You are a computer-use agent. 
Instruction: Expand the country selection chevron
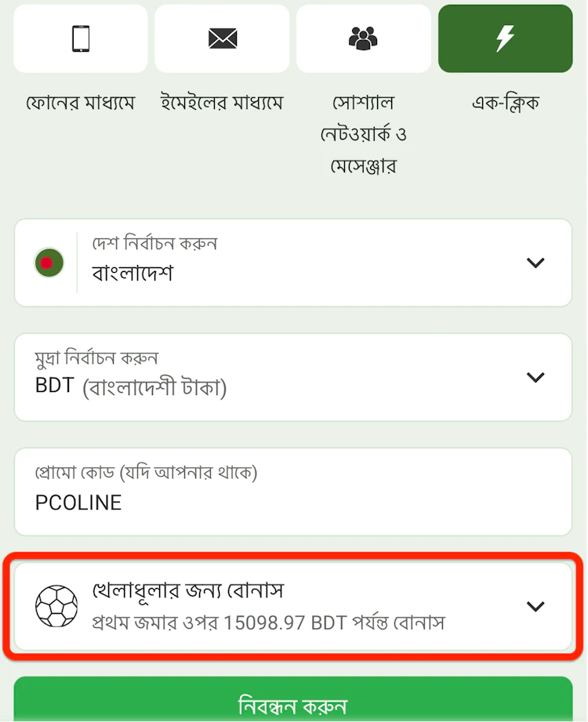coord(535,263)
